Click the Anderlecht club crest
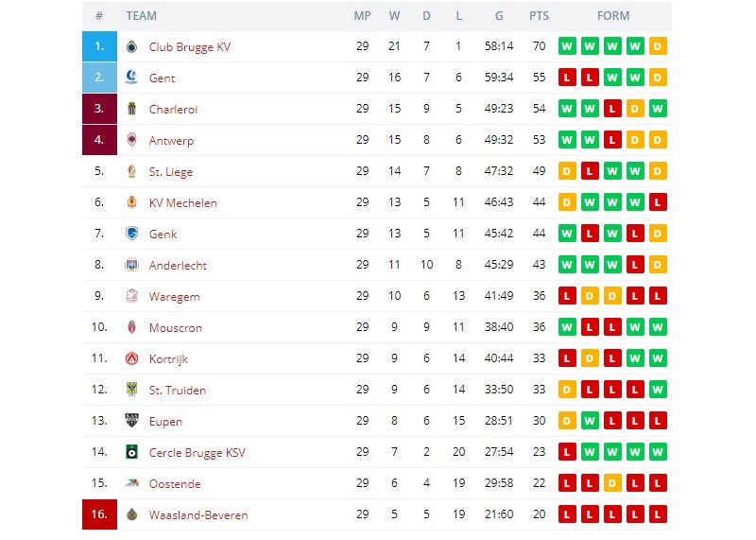 coord(131,265)
